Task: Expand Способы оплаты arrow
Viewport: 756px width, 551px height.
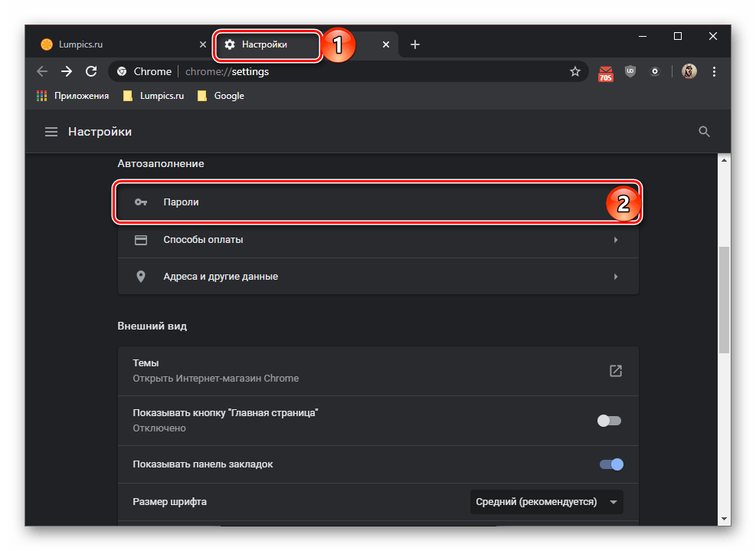Action: (x=616, y=240)
